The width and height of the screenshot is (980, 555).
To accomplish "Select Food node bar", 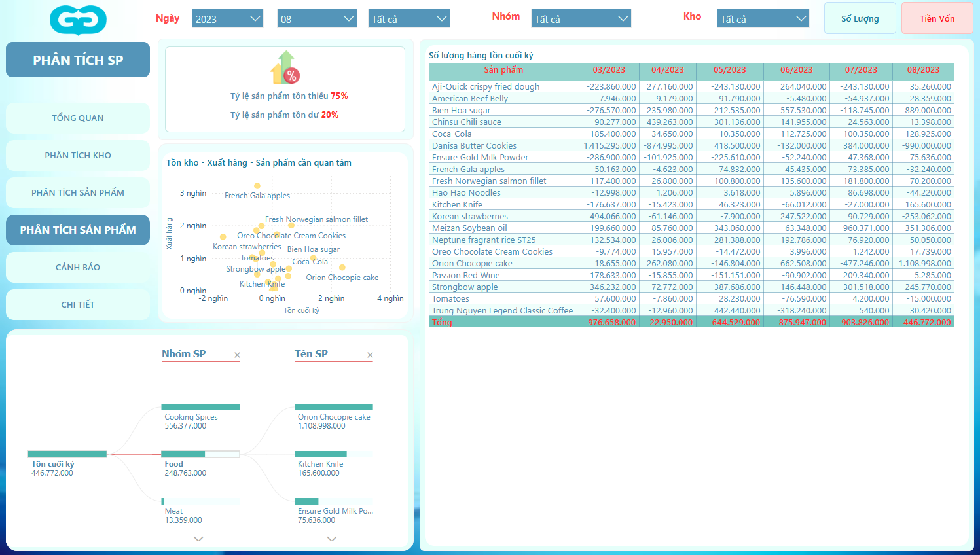I will click(x=200, y=454).
